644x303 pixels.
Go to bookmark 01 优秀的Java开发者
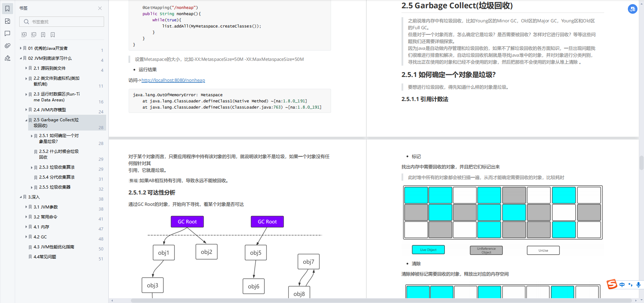click(x=48, y=48)
